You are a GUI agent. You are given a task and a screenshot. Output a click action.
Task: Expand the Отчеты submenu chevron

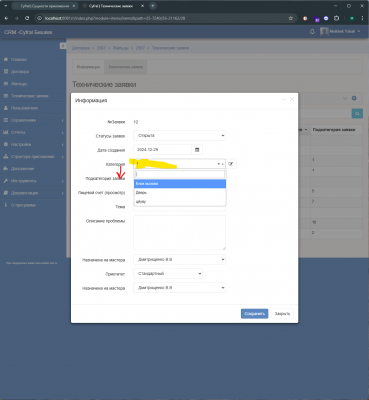[x=63, y=133]
